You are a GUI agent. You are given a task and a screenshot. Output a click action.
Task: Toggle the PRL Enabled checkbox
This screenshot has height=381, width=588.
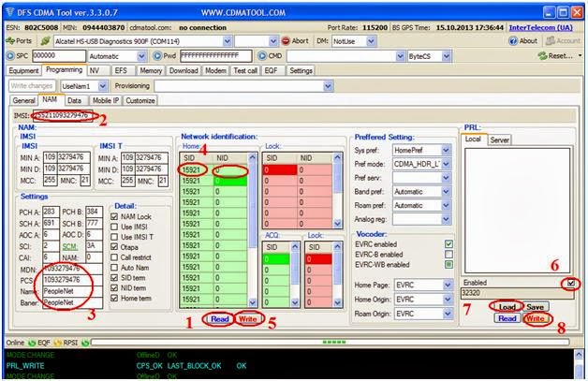[570, 283]
